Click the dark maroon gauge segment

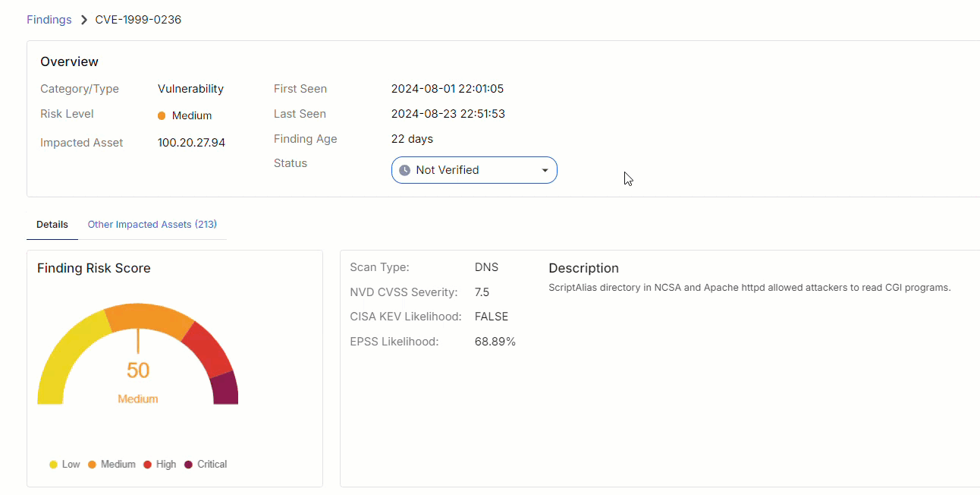[x=225, y=389]
